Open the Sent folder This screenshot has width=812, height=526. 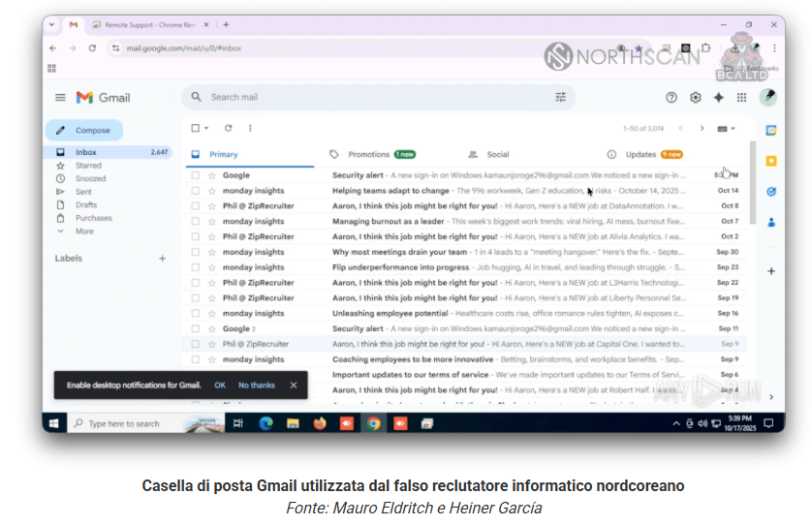click(x=83, y=192)
